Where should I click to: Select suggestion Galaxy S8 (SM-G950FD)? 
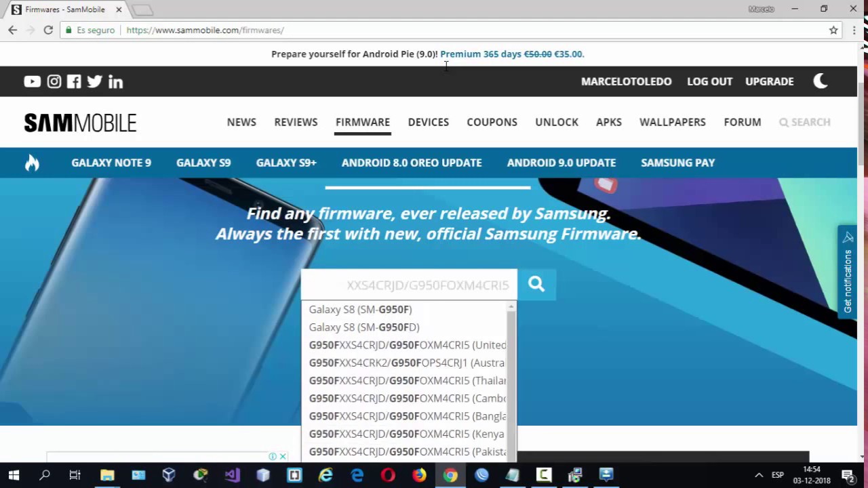coord(405,327)
